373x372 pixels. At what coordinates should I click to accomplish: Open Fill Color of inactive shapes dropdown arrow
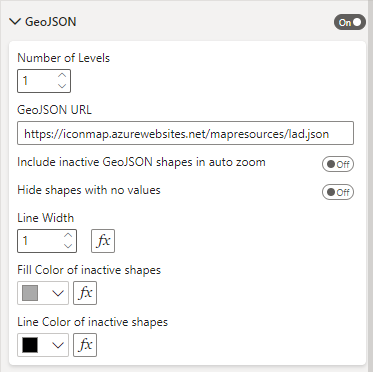[58, 293]
